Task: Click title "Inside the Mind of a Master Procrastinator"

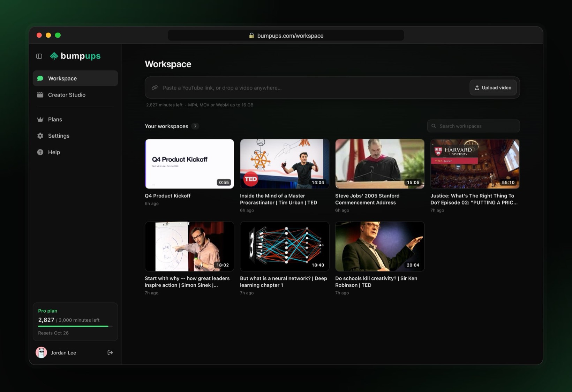Action: click(278, 199)
